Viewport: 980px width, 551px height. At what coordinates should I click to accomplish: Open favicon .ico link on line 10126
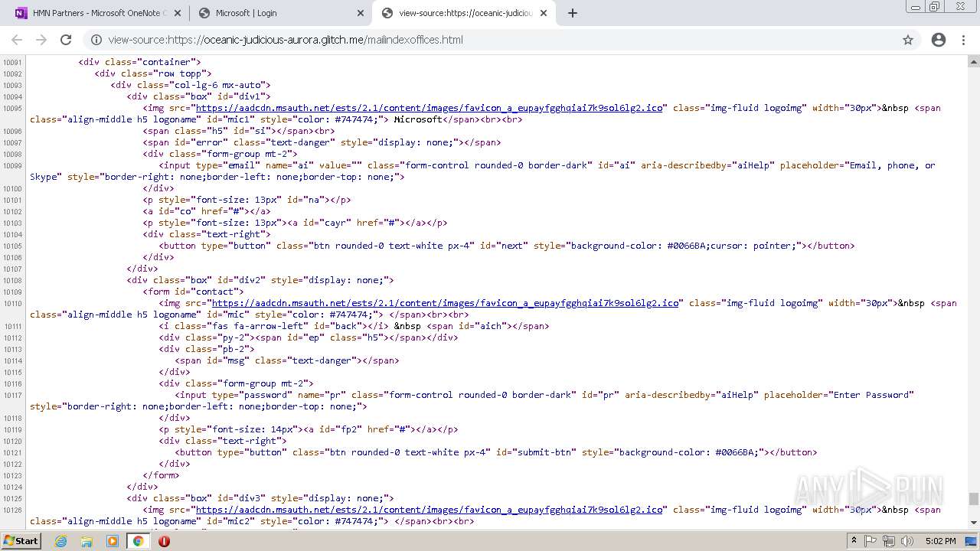(x=430, y=510)
